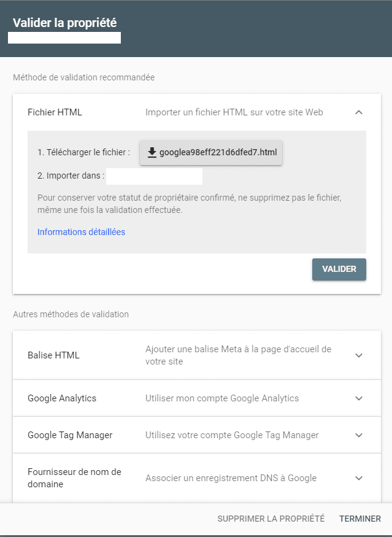392x537 pixels.
Task: Collapse the Fichier HTML section chevron
Action: click(359, 112)
